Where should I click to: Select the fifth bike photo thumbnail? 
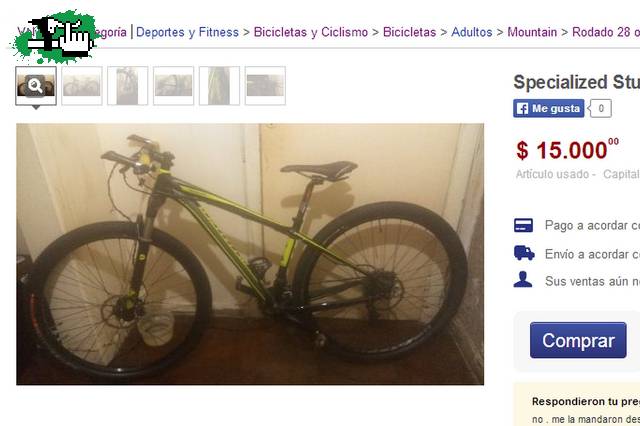click(219, 86)
